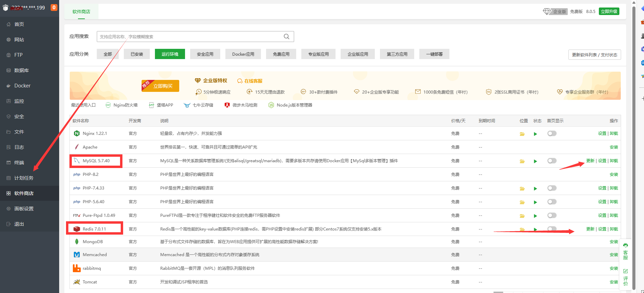Screen dimensions: 644x293
Task: Click the Redis red cube icon
Action: pos(77,229)
